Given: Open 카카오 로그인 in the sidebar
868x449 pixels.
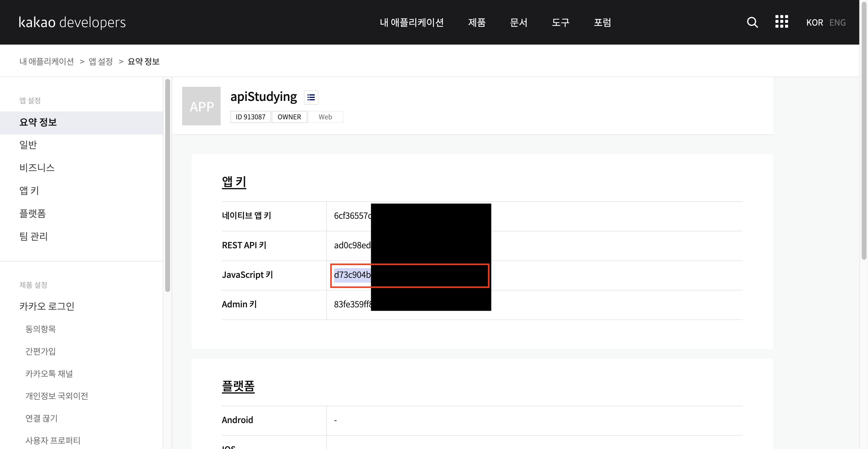Looking at the screenshot, I should pyautogui.click(x=47, y=306).
